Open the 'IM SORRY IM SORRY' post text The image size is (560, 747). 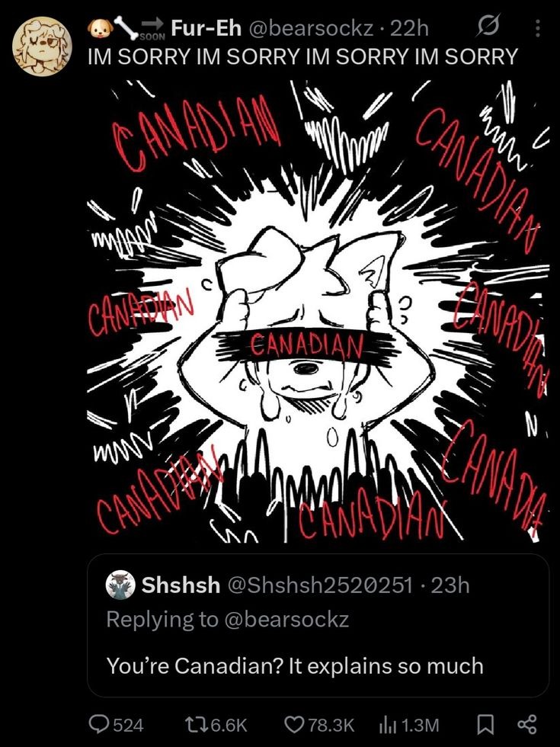(302, 56)
